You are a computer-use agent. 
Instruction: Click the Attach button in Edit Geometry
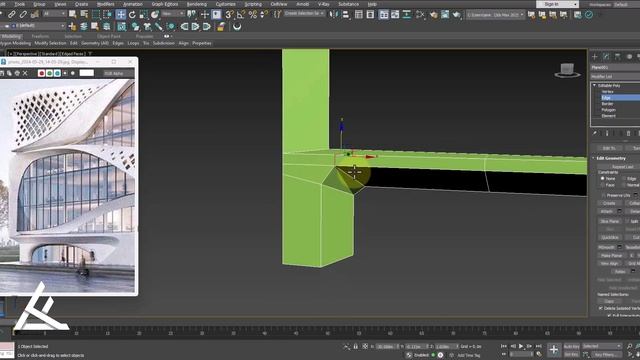click(607, 211)
